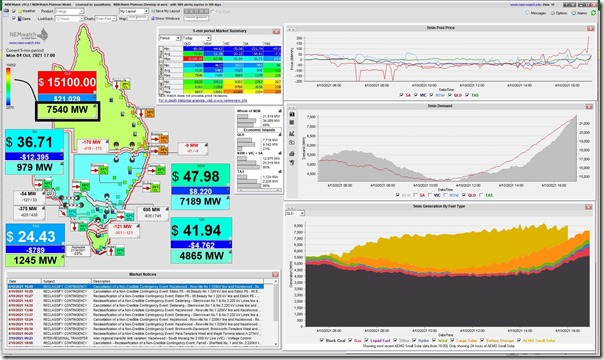Image resolution: width=604 pixels, height=360 pixels.
Task: Click the Whole of NEM chart icon
Action: click(x=280, y=111)
